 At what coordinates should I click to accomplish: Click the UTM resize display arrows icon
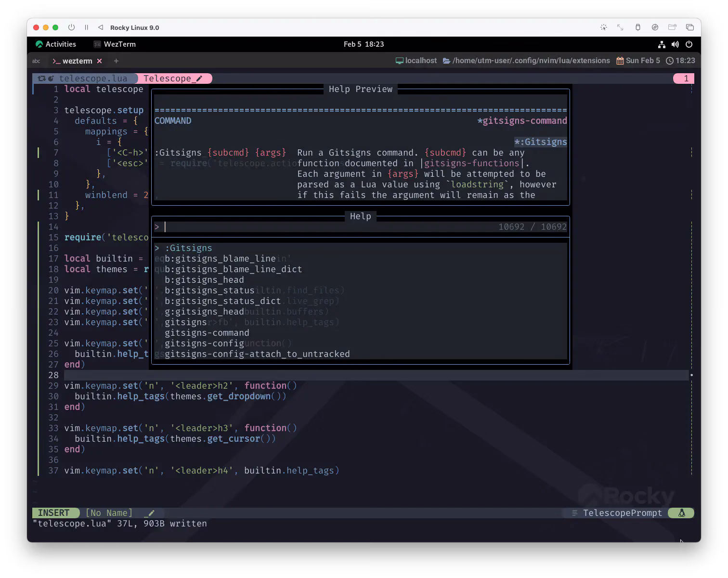tap(620, 27)
